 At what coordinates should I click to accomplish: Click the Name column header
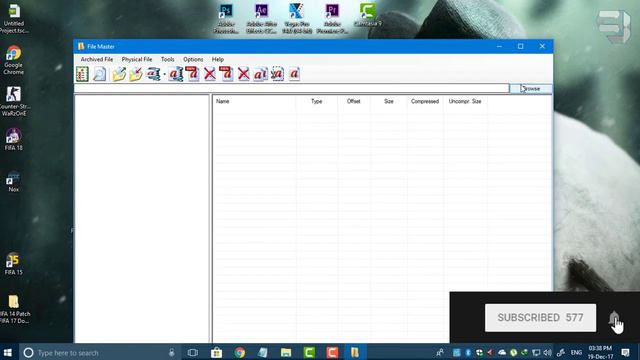click(x=254, y=101)
